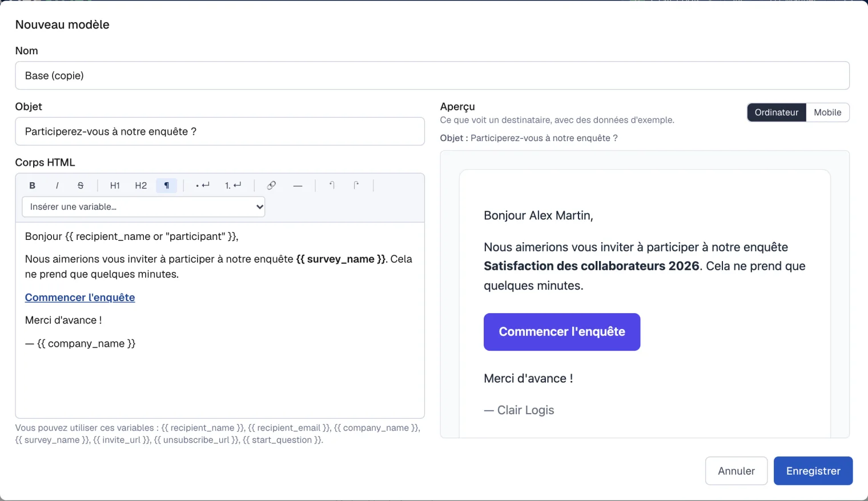This screenshot has width=868, height=501.
Task: Toggle strikethrough formatting
Action: pyautogui.click(x=81, y=186)
